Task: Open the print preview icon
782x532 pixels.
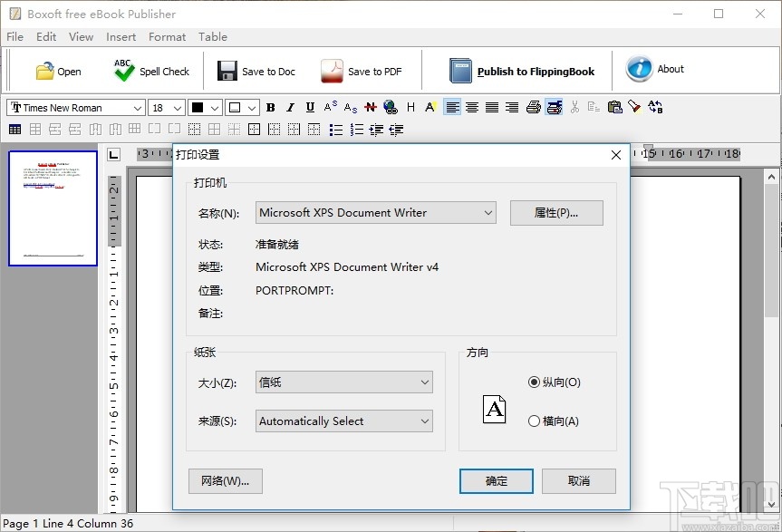Action: [554, 107]
